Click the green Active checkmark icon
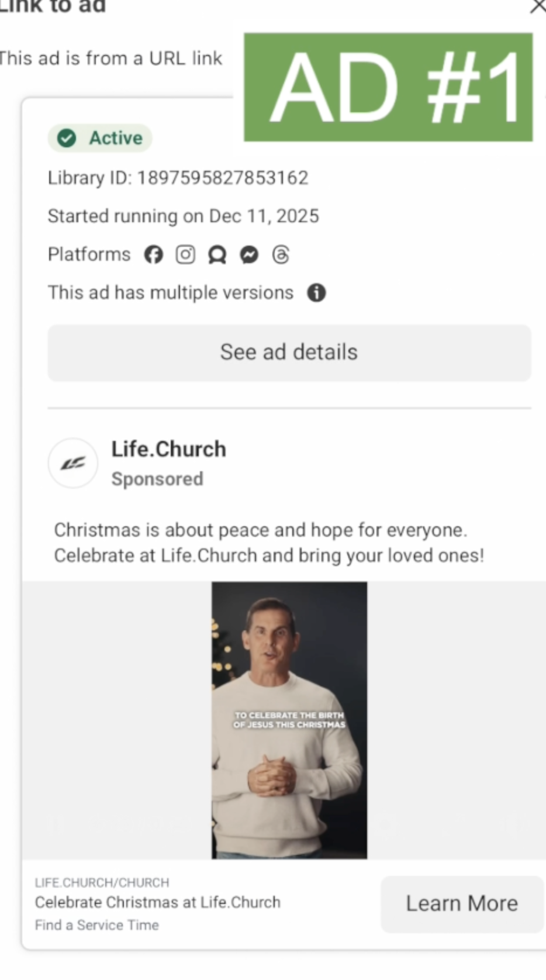The image size is (546, 980). [67, 138]
